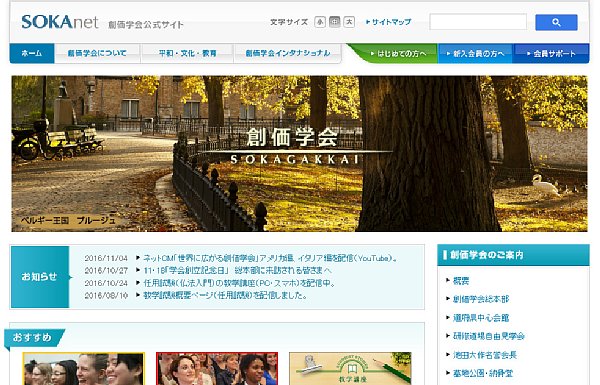Click the blue search magnifier button
600x385 pixels.
(x=556, y=22)
